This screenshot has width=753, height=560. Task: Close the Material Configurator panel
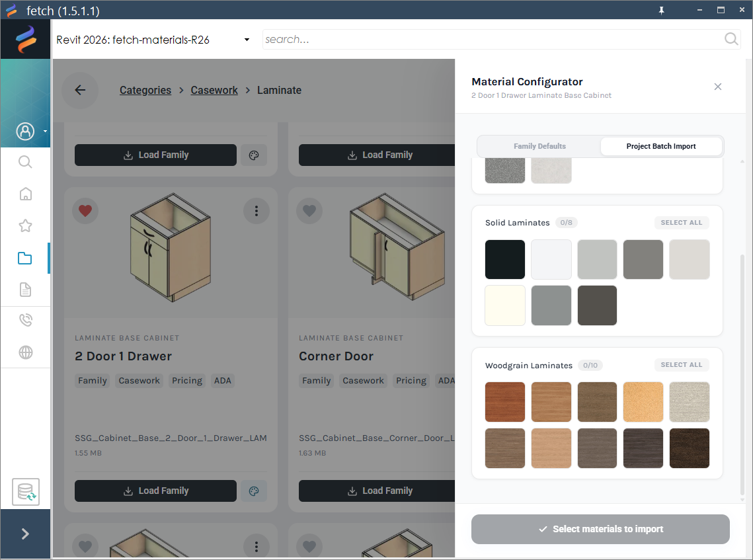(x=718, y=87)
